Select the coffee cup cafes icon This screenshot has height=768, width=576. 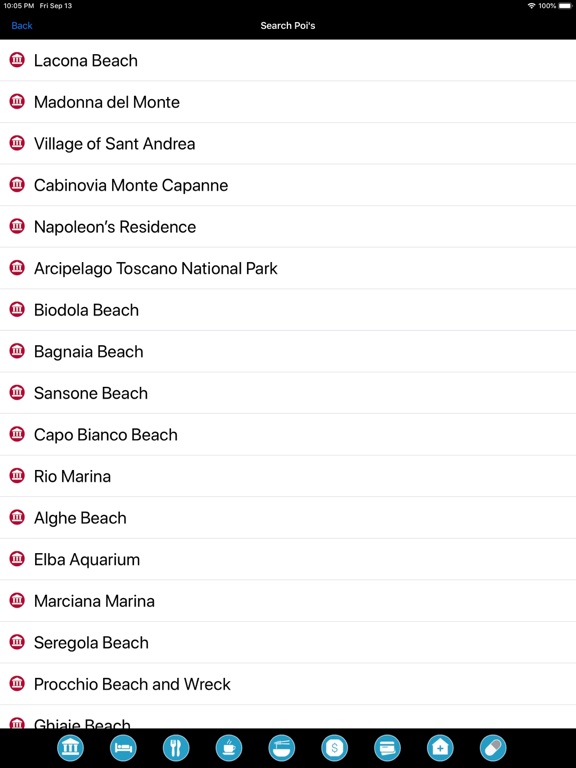229,748
